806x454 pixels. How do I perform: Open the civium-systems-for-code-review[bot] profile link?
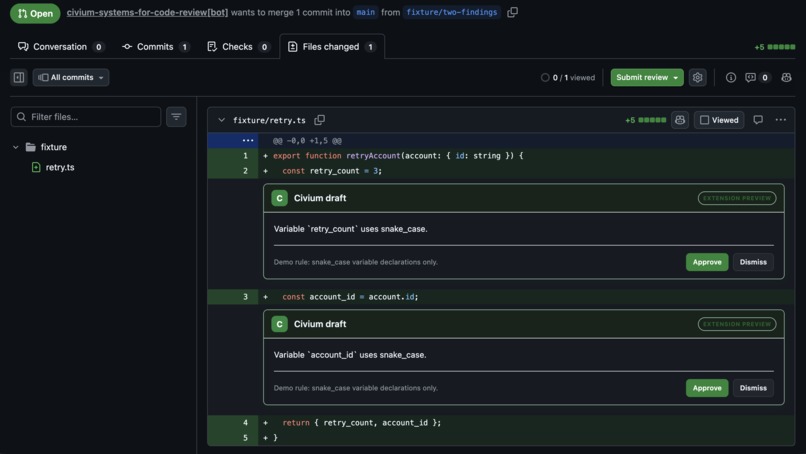click(x=147, y=12)
